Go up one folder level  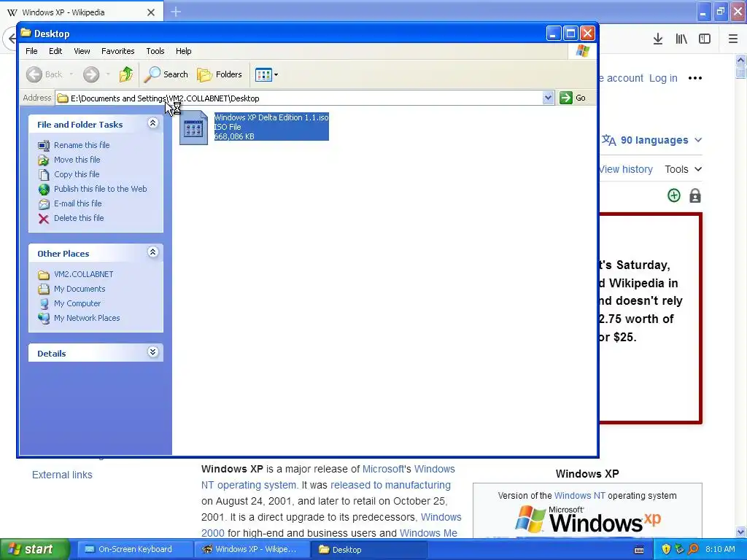[x=126, y=74]
